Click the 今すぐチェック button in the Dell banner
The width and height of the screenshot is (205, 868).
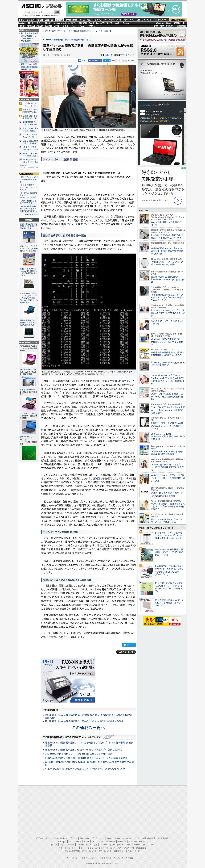[x=129, y=14]
